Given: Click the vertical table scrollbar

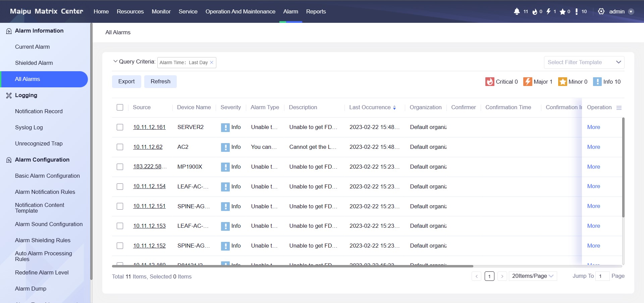Looking at the screenshot, I should coord(623,167).
